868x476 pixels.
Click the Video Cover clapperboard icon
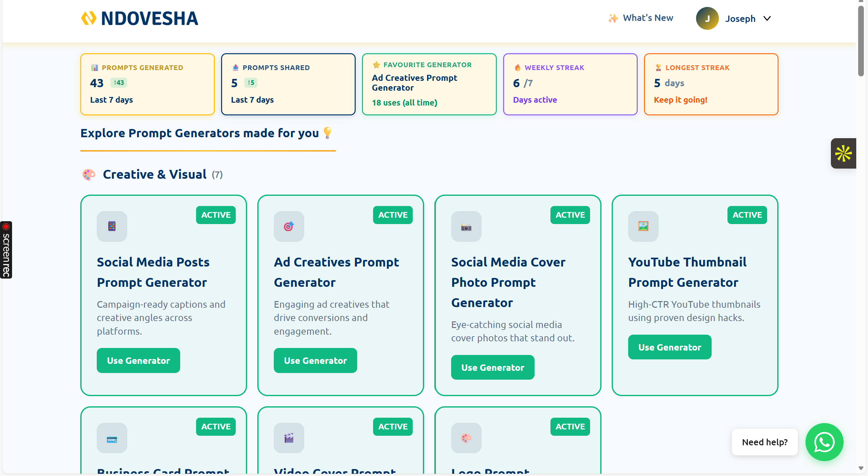click(x=289, y=438)
